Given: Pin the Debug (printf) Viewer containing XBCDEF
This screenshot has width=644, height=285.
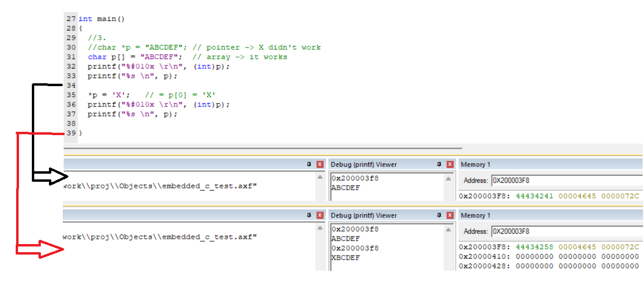Looking at the screenshot, I should tap(439, 216).
